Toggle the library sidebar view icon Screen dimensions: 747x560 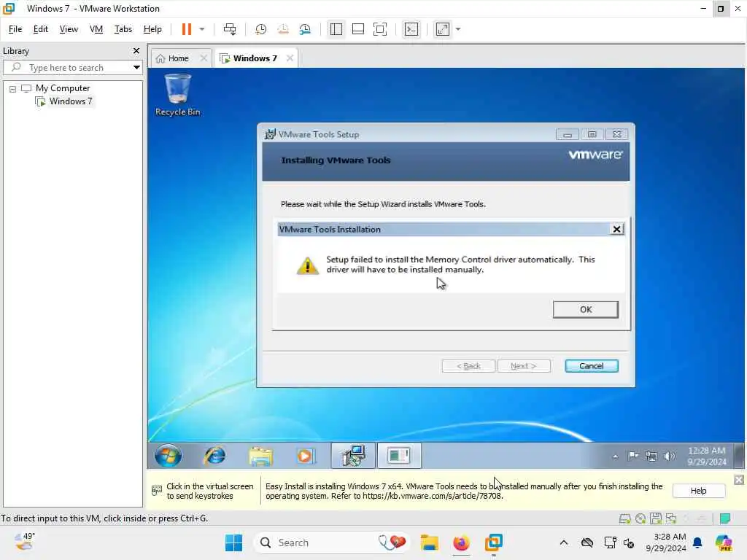[x=336, y=29]
